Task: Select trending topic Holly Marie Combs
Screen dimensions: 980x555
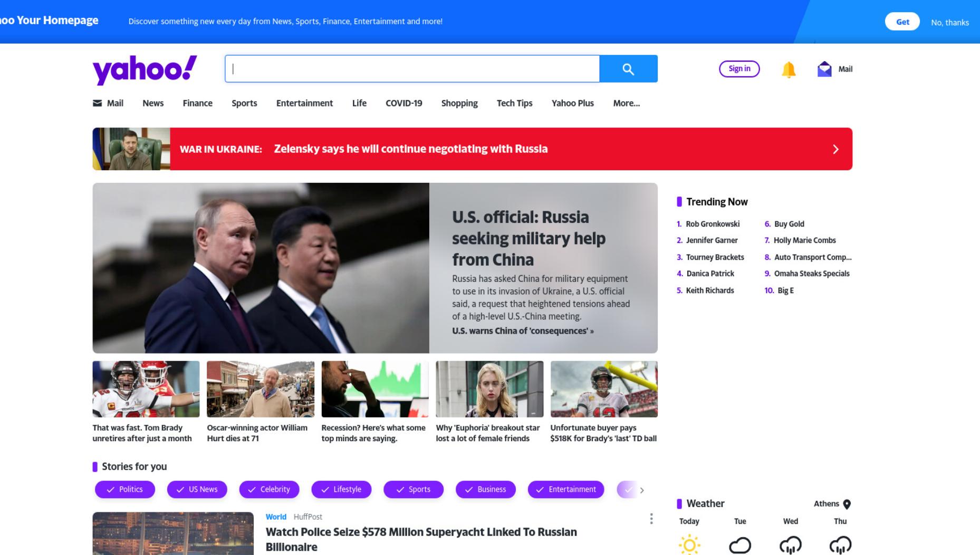Action: pyautogui.click(x=804, y=240)
